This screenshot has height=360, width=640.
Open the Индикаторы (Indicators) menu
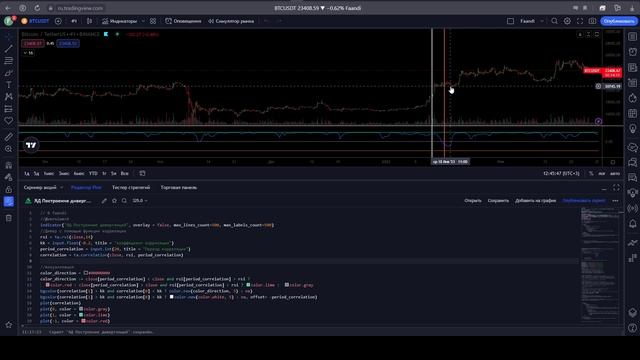[120, 21]
